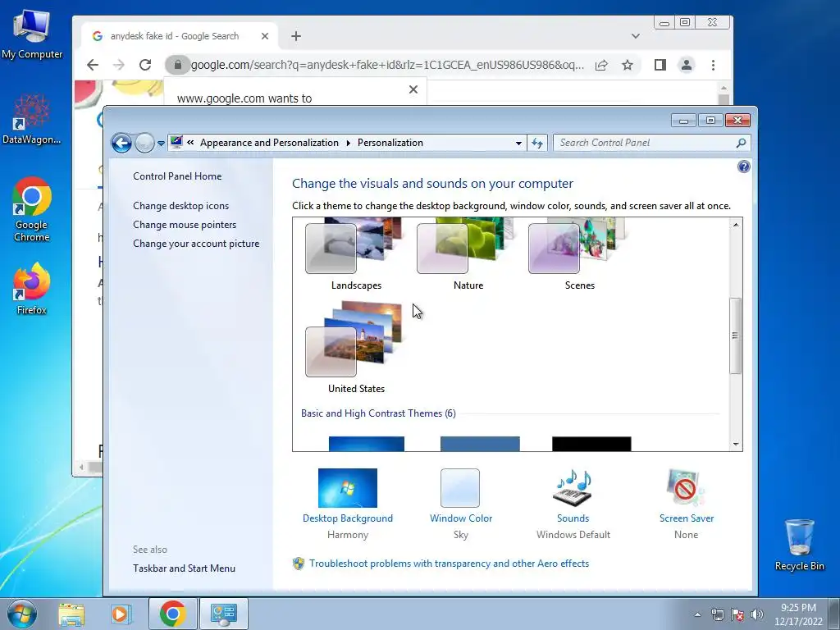Click the Chrome URL address field
This screenshot has height=630, width=840.
coord(387,65)
